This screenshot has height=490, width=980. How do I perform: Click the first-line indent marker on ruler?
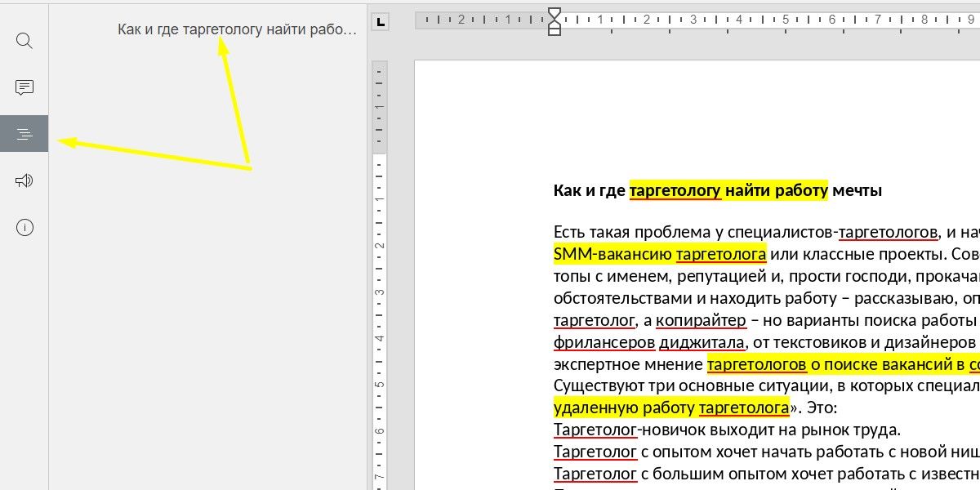pyautogui.click(x=555, y=14)
